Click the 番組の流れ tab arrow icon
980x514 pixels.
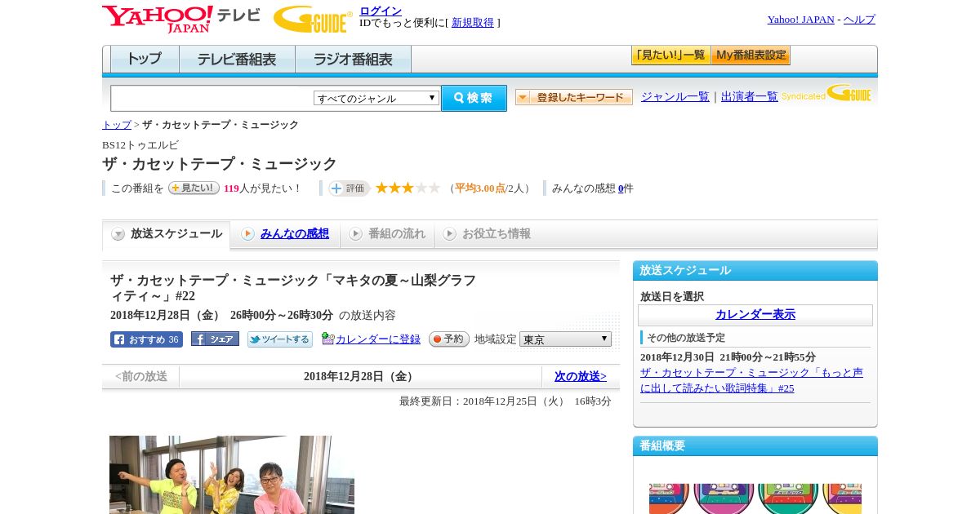[x=355, y=234]
